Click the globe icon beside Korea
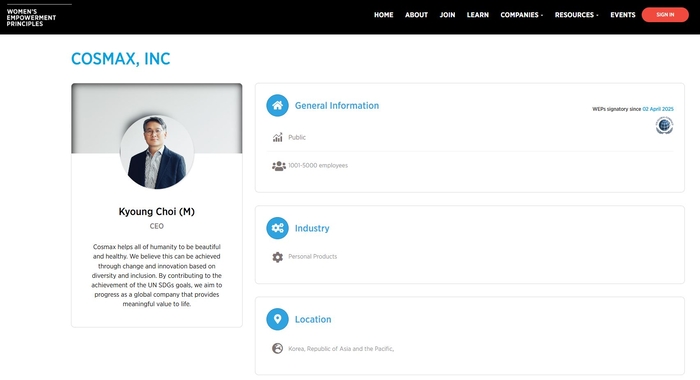The width and height of the screenshot is (700, 380). [278, 348]
